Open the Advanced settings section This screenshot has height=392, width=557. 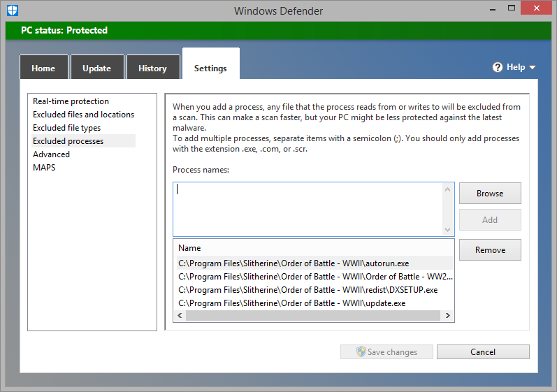point(51,154)
